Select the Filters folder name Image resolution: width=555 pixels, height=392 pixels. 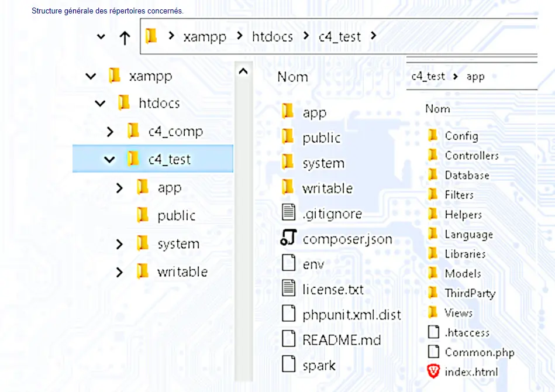[x=459, y=195]
